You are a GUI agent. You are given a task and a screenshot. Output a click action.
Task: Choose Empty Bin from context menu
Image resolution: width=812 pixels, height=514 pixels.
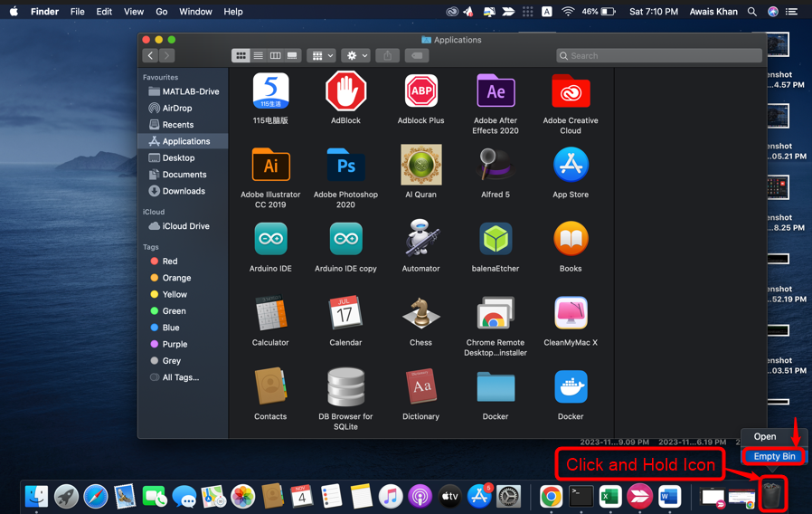pyautogui.click(x=774, y=456)
